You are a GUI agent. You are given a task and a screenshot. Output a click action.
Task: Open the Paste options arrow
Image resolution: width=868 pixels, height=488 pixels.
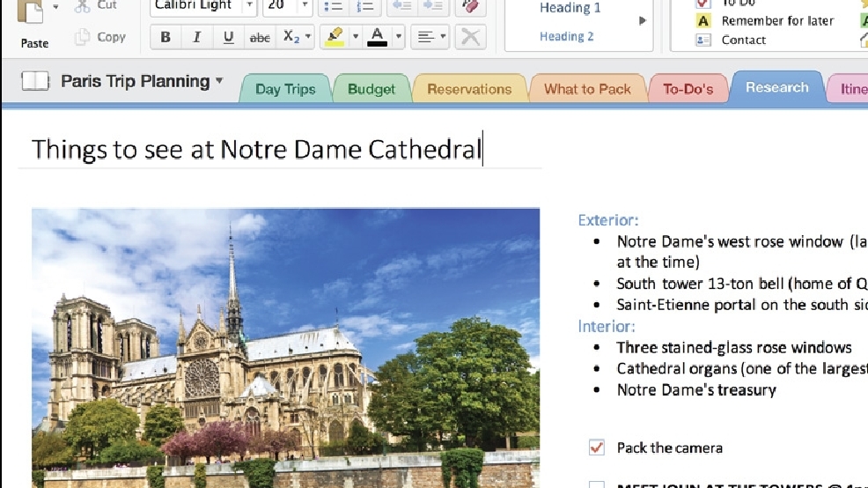[x=55, y=7]
